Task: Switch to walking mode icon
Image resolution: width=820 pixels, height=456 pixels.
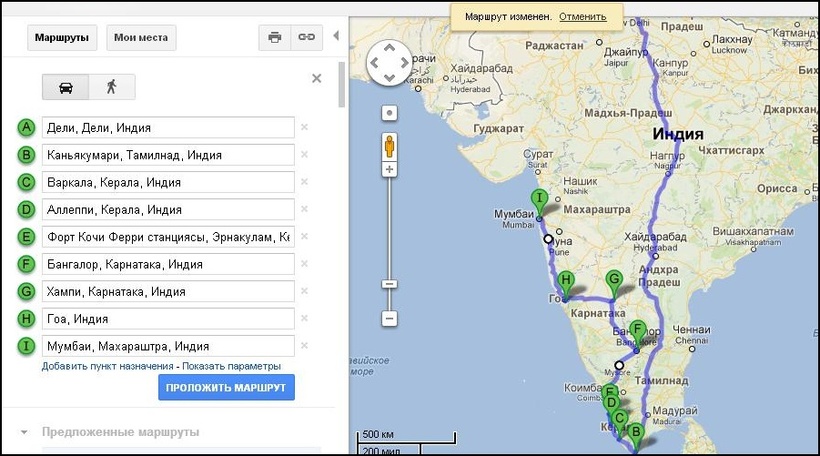Action: pyautogui.click(x=111, y=86)
